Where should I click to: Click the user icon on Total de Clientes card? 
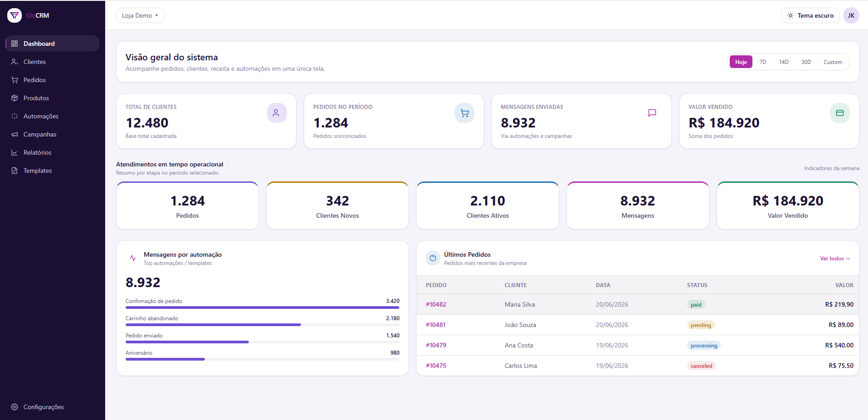(276, 113)
